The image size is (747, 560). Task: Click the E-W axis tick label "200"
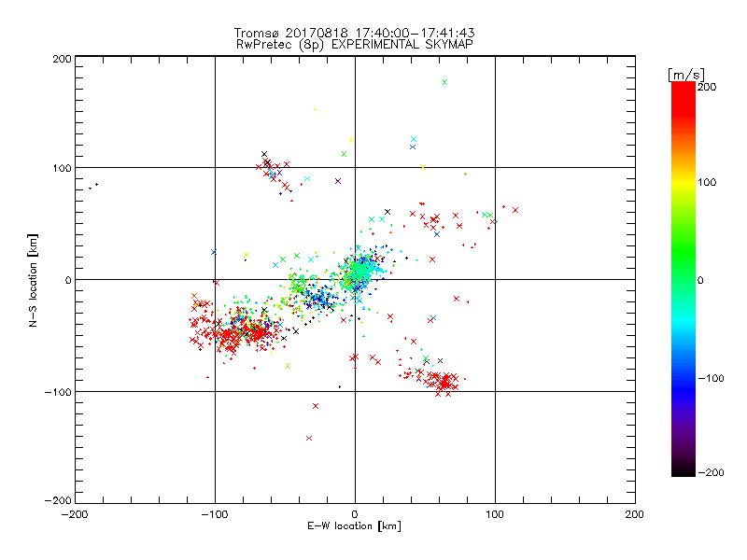(635, 514)
